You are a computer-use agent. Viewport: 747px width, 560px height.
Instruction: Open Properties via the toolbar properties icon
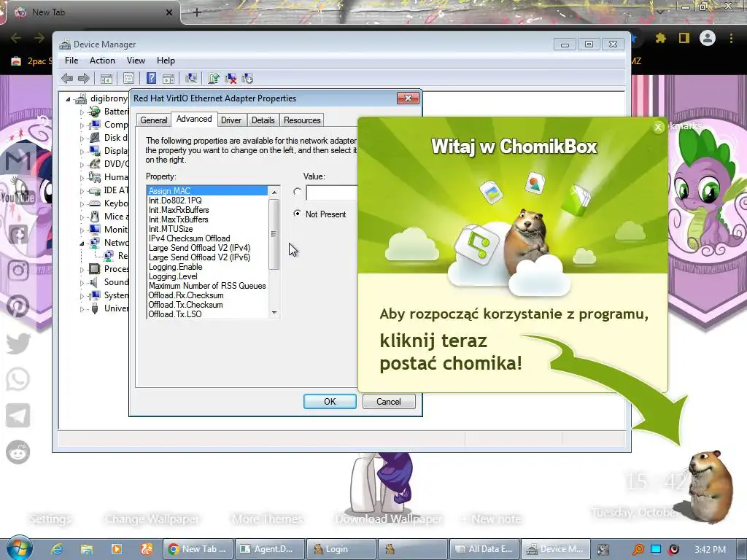click(128, 79)
